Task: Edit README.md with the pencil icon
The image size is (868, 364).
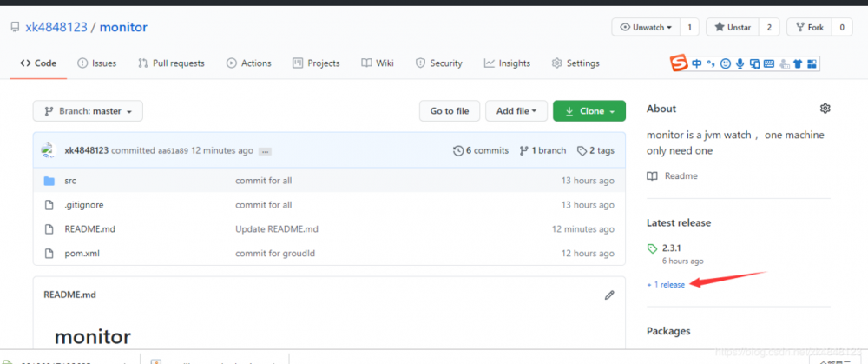Action: (609, 295)
